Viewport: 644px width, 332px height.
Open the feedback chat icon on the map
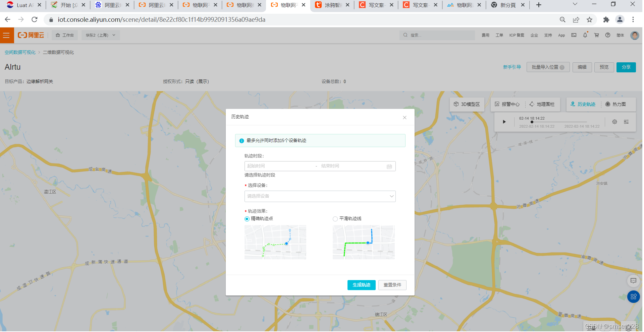tap(634, 281)
